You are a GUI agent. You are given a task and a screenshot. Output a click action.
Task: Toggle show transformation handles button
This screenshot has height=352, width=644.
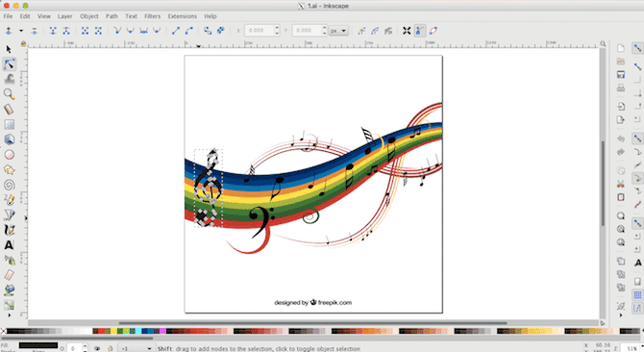point(407,31)
